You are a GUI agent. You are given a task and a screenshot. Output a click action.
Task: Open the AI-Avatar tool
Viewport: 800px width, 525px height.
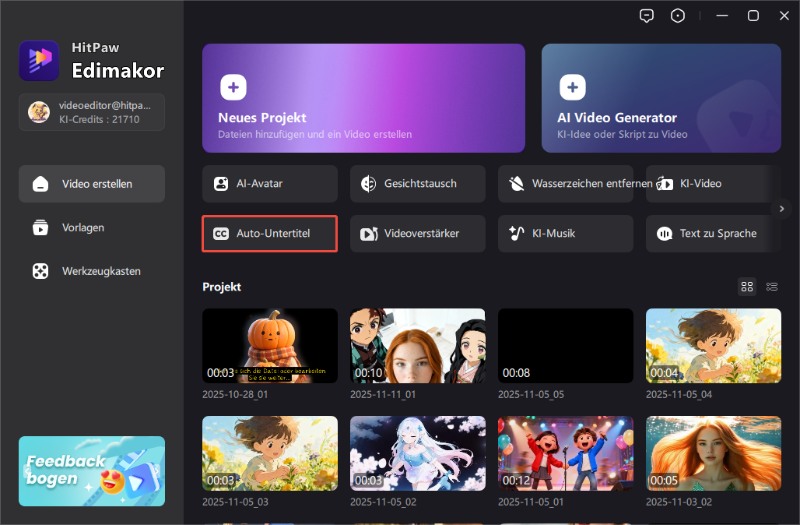pyautogui.click(x=270, y=184)
